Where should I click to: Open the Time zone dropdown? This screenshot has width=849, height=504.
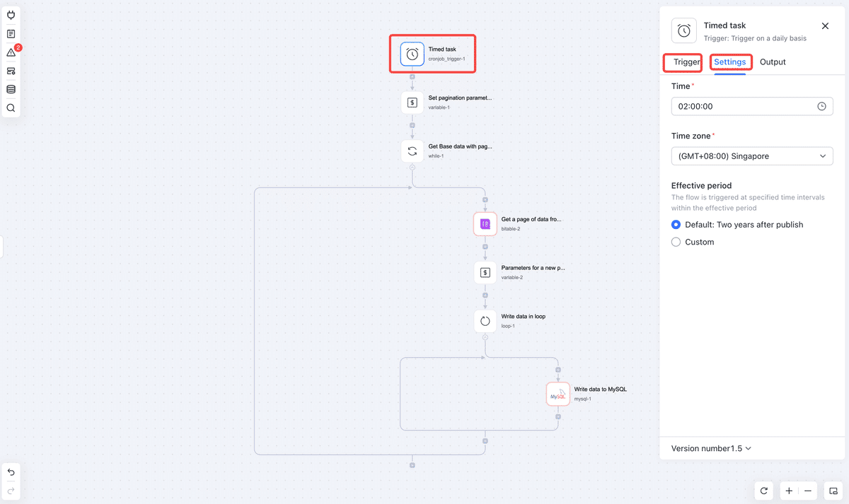(752, 156)
